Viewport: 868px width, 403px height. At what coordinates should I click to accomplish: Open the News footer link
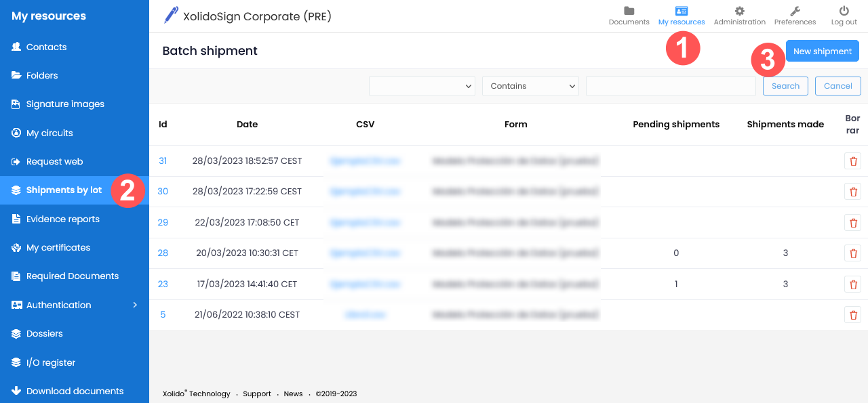pos(294,394)
